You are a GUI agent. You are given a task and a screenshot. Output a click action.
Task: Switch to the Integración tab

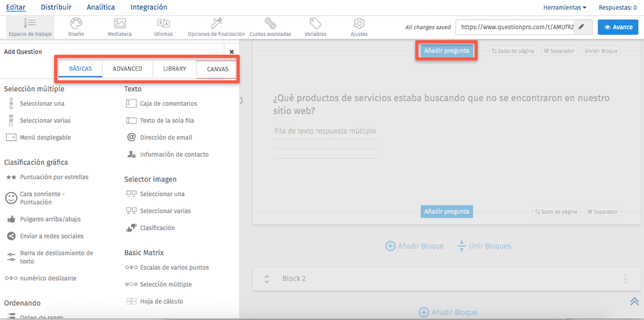point(149,7)
